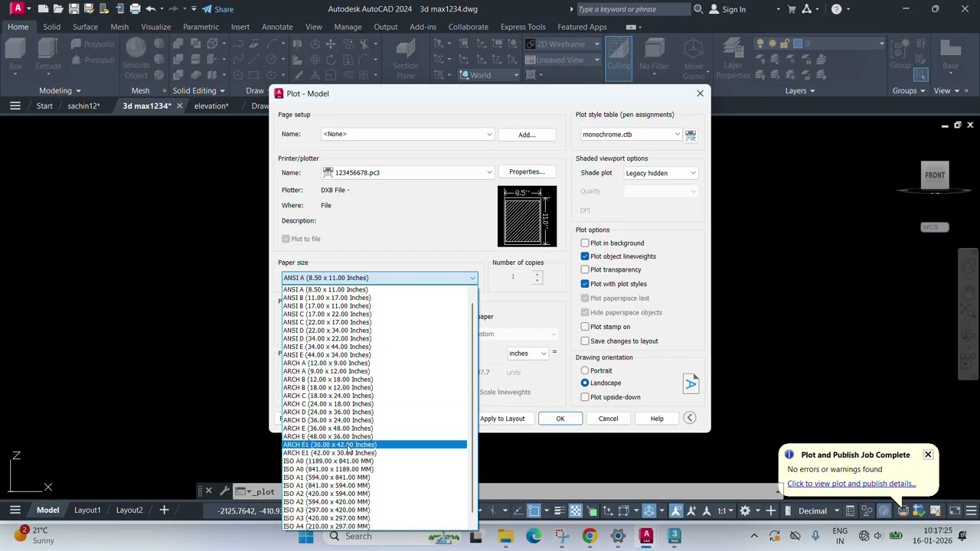Enable Plot upside-down checkbox

(585, 397)
